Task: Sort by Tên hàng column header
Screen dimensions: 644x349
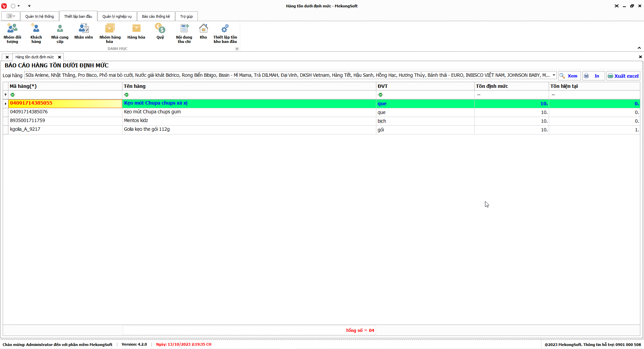Action: 249,86
